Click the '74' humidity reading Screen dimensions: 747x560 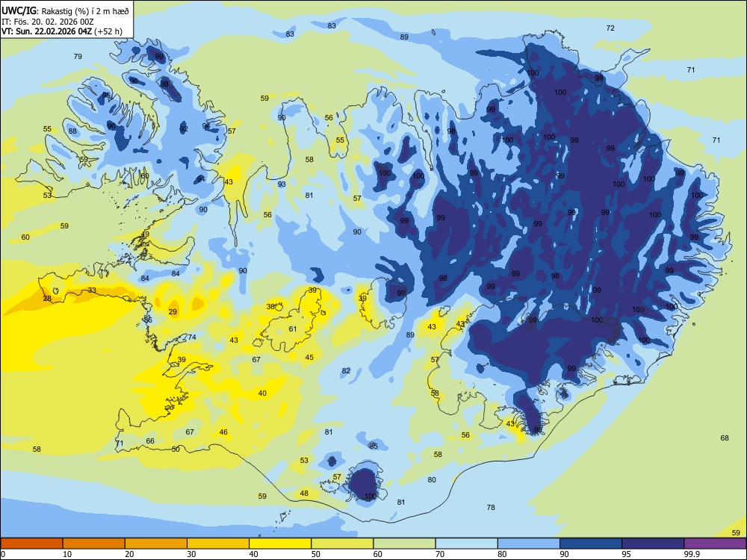[x=192, y=337]
